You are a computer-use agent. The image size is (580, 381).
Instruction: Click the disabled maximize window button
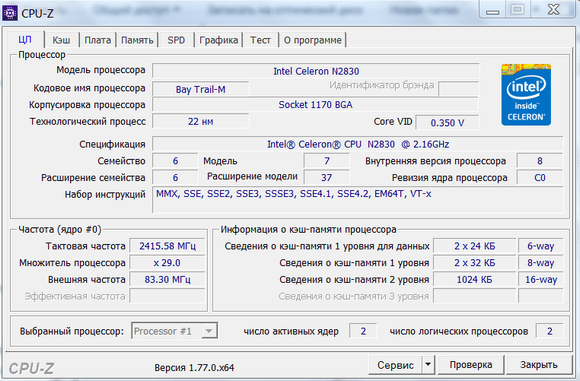(517, 10)
